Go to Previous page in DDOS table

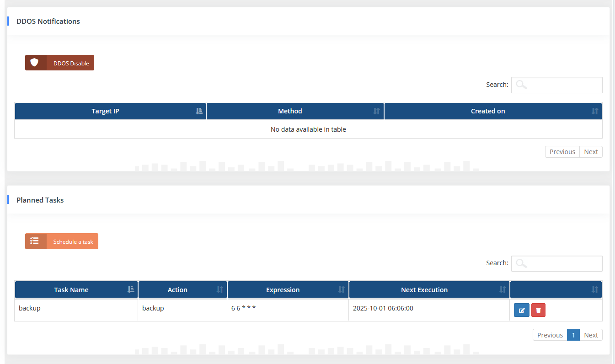pos(562,152)
